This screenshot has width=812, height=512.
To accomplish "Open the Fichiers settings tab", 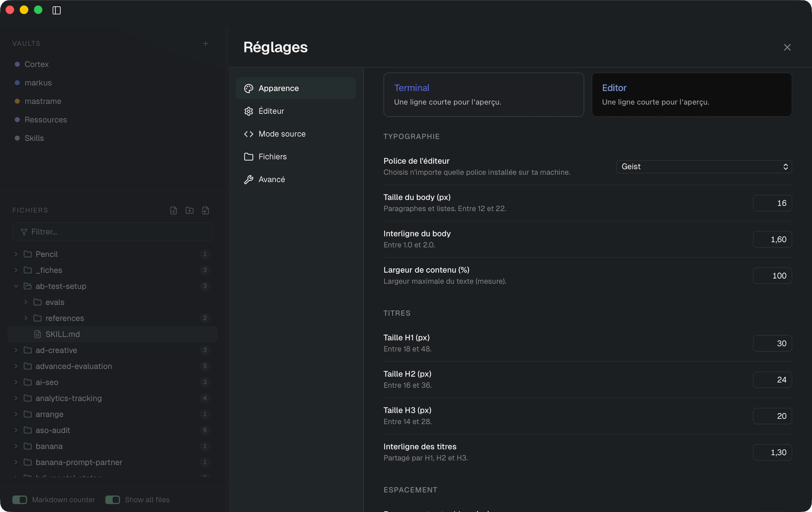I will click(296, 157).
